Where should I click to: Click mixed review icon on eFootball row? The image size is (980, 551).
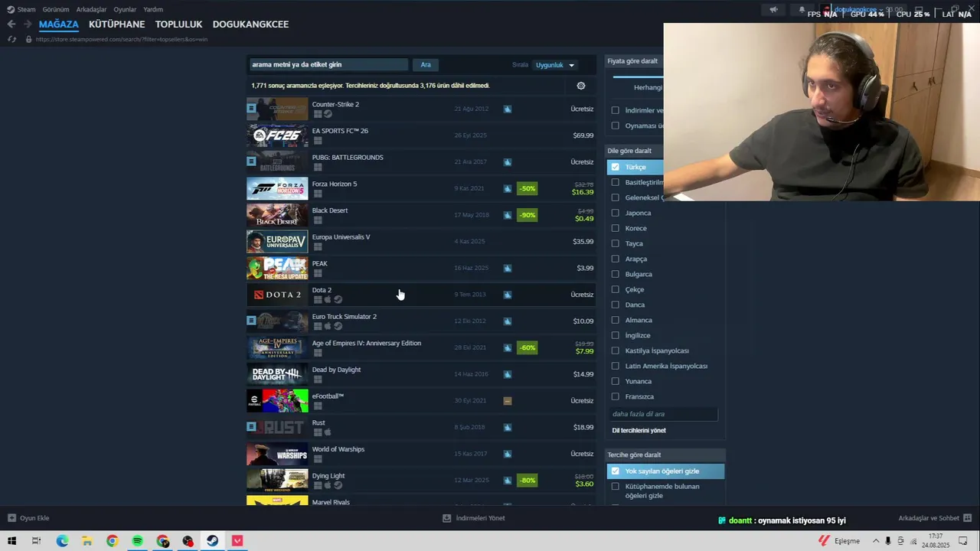(508, 401)
